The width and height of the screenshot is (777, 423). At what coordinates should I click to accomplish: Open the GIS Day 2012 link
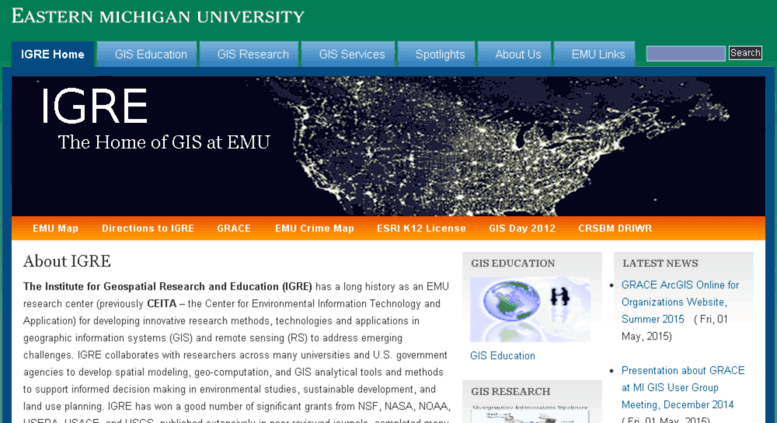[x=522, y=228]
